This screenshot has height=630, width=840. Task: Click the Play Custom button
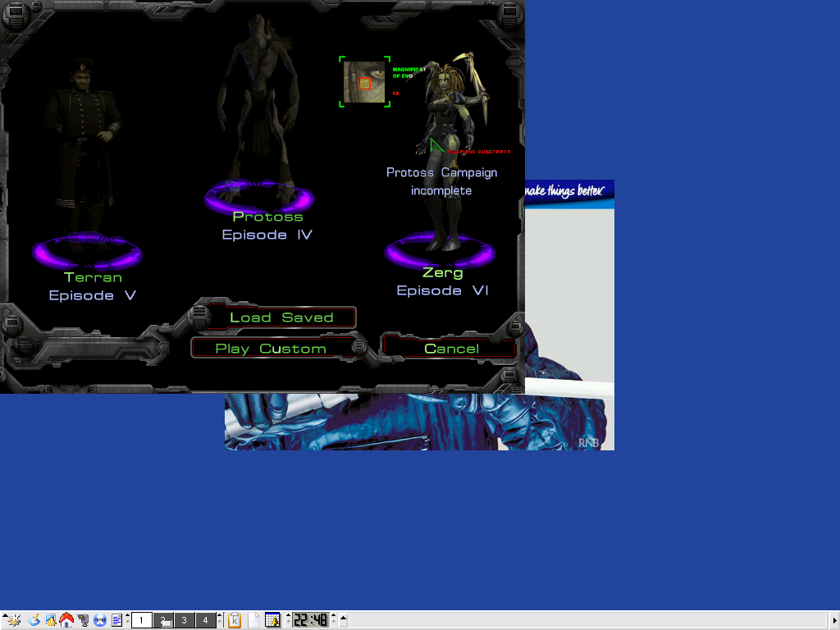coord(271,349)
